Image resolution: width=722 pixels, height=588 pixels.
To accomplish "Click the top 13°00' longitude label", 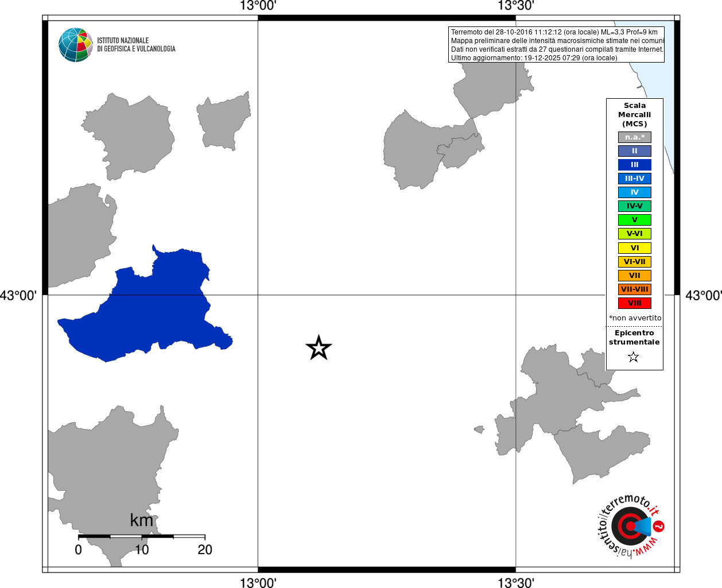I will (258, 6).
